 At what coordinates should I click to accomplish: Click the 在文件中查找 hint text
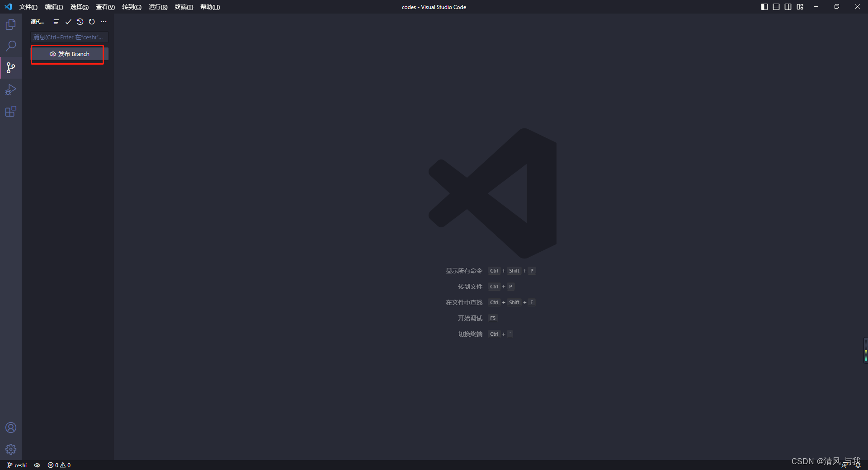[464, 302]
